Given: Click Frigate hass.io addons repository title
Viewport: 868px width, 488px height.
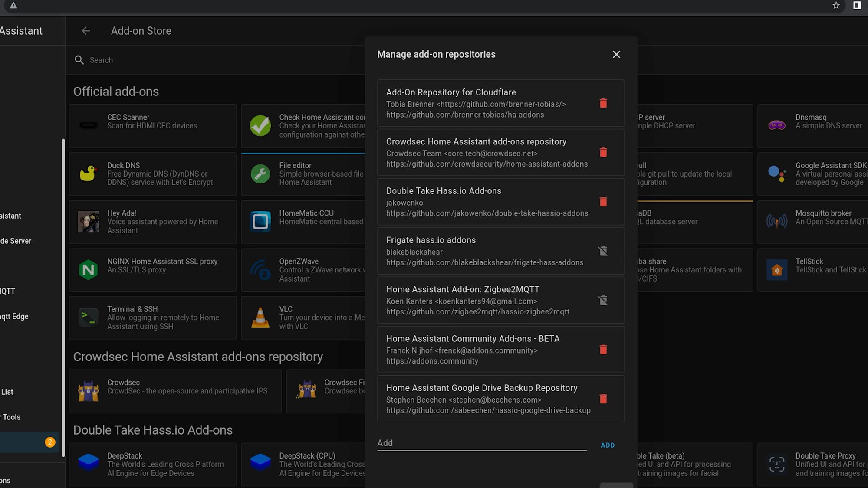Looking at the screenshot, I should [431, 240].
